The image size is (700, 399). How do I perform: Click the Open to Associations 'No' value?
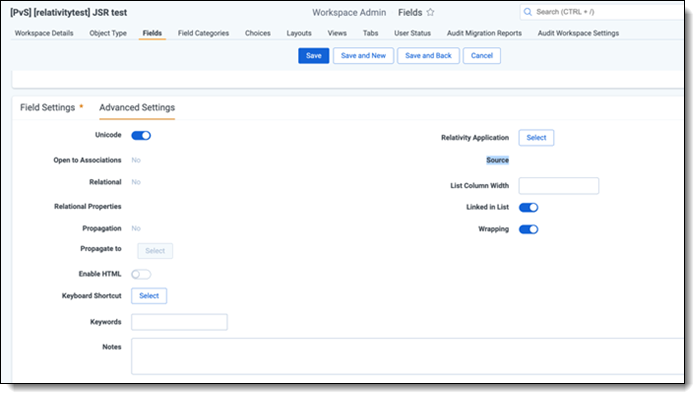[x=136, y=160]
